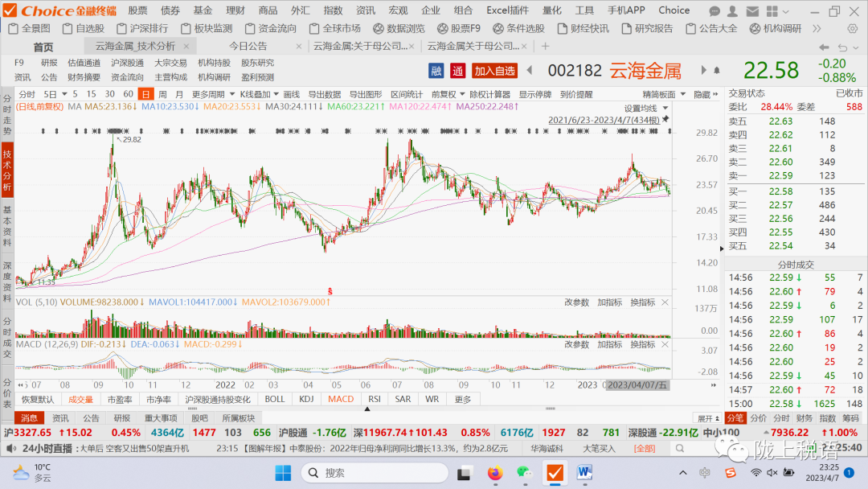Screen dimensions: 868x489
Task: Switch to 周 weekly period
Action: pos(162,94)
